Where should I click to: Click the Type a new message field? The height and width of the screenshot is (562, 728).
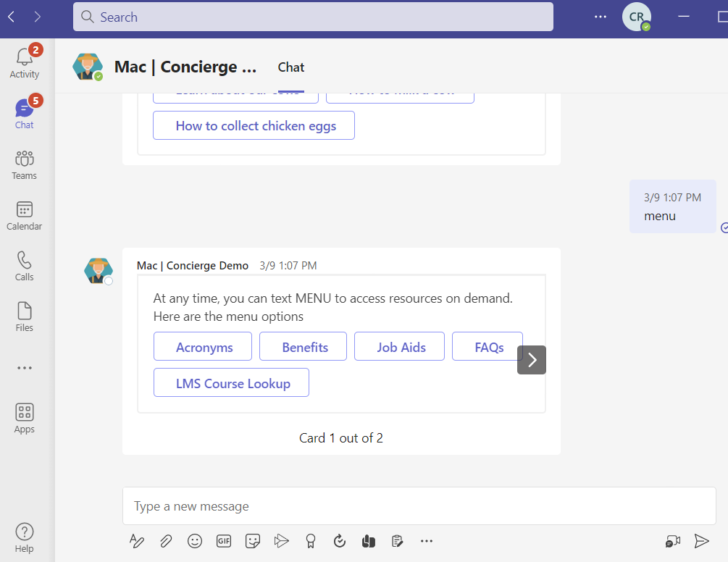(x=419, y=506)
